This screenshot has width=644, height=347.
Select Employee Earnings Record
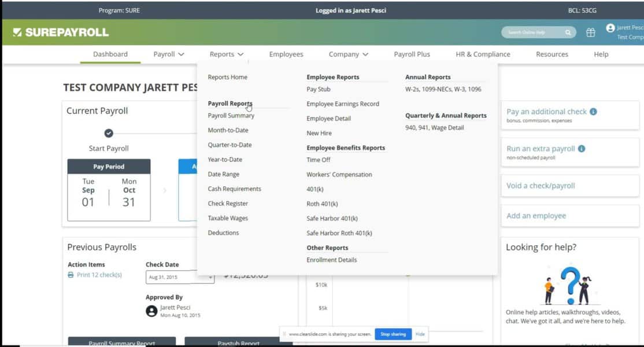[343, 104]
